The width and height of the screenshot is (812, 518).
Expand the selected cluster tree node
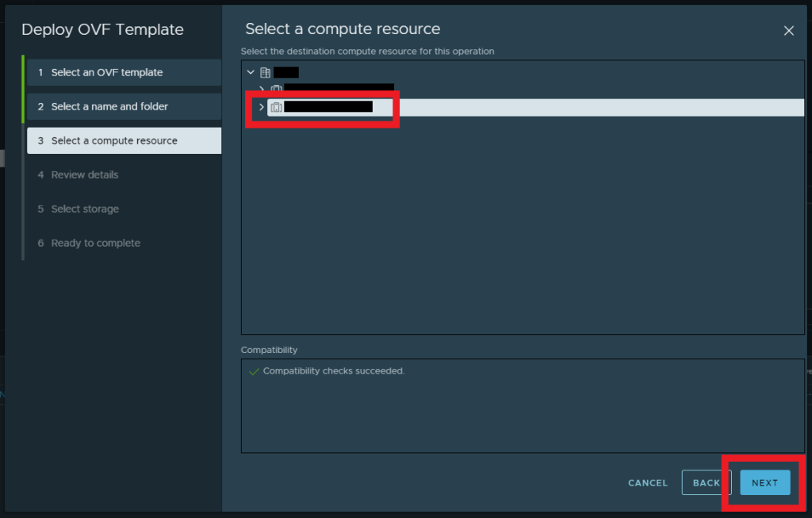pos(262,107)
